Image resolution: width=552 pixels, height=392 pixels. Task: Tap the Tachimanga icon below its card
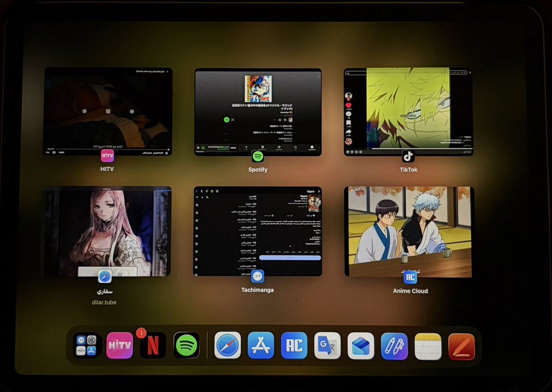[258, 277]
